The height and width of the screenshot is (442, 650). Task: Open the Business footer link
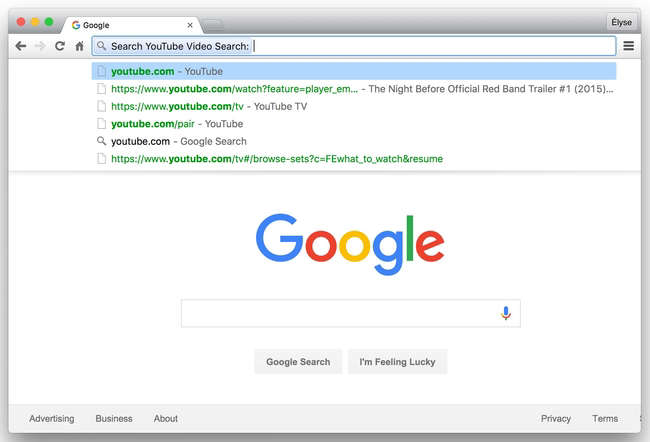[114, 418]
